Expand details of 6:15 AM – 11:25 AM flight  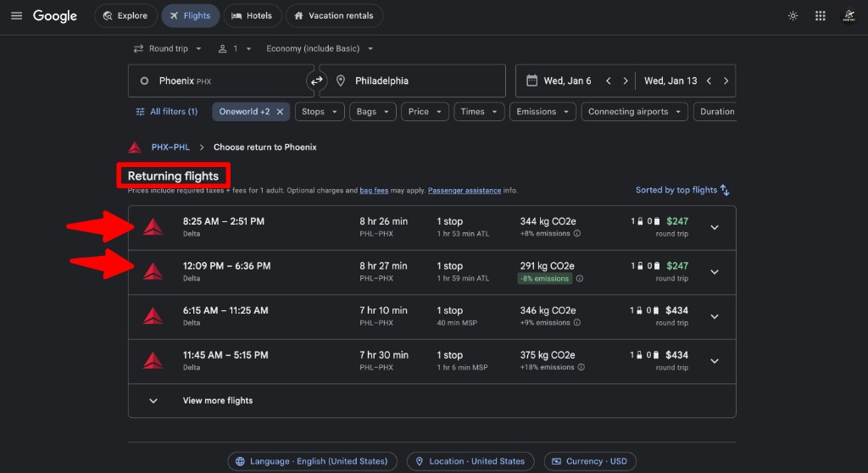point(715,317)
